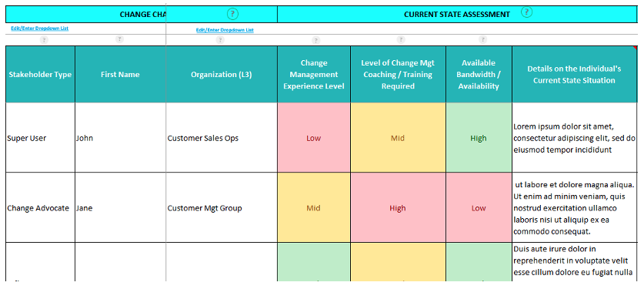The width and height of the screenshot is (644, 289).
Task: Select the High coaching required cell for Jane
Action: coord(398,207)
